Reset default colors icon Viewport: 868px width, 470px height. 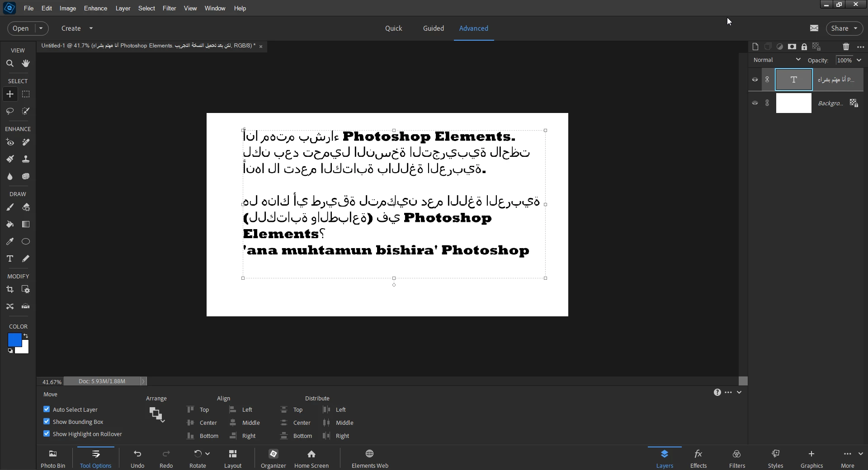click(10, 351)
